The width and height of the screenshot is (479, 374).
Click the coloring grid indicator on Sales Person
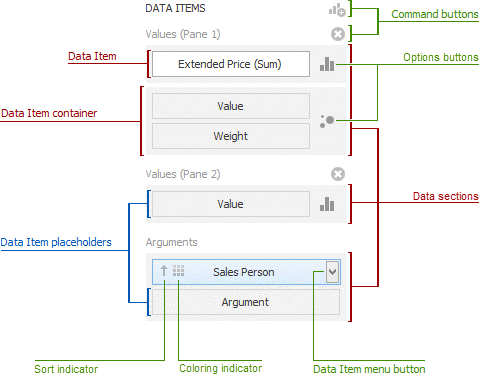tap(178, 271)
